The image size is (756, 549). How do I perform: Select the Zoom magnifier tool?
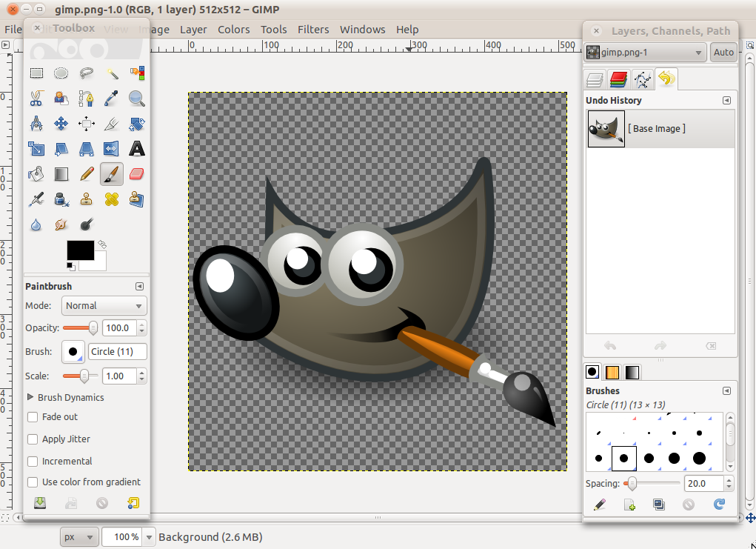click(x=137, y=98)
